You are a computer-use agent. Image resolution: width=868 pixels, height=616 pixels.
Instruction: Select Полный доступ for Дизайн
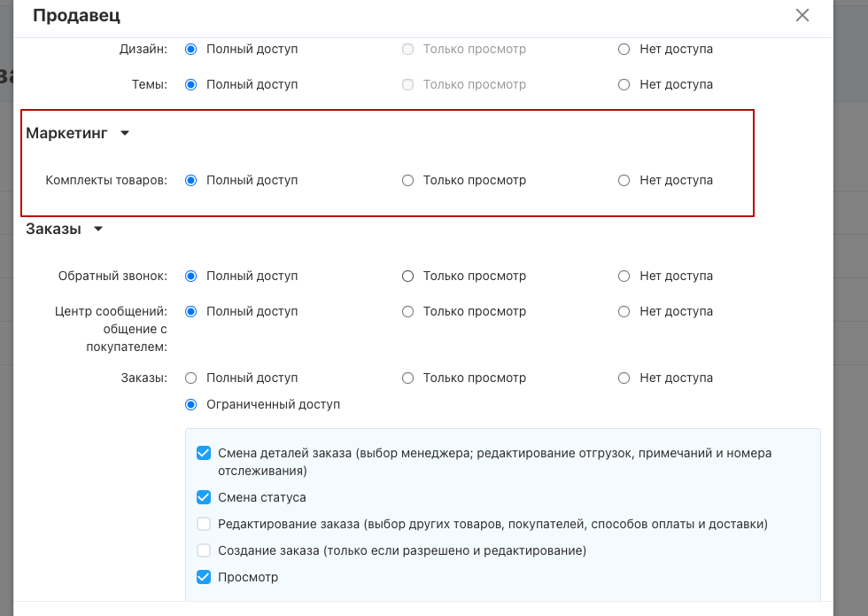click(191, 50)
